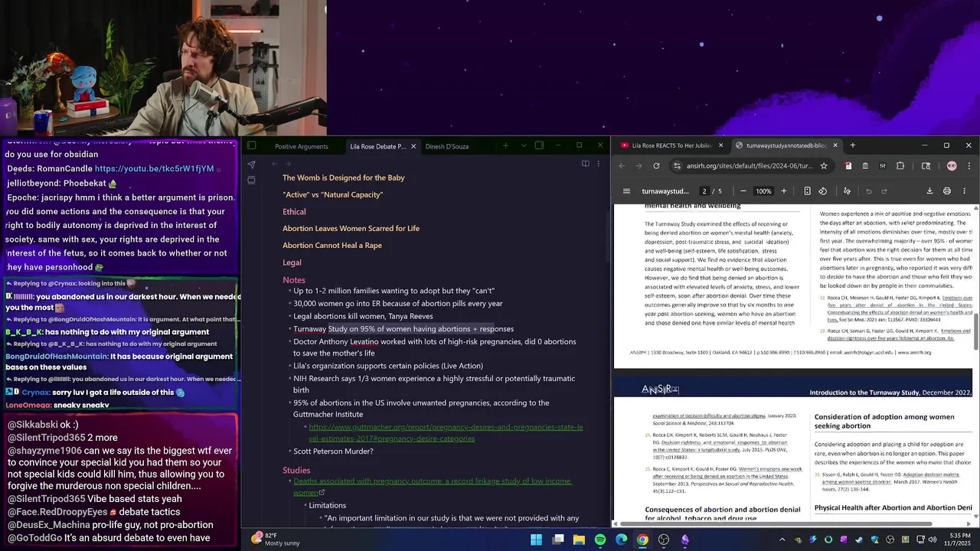View site information icon in address bar
980x551 pixels.
677,165
